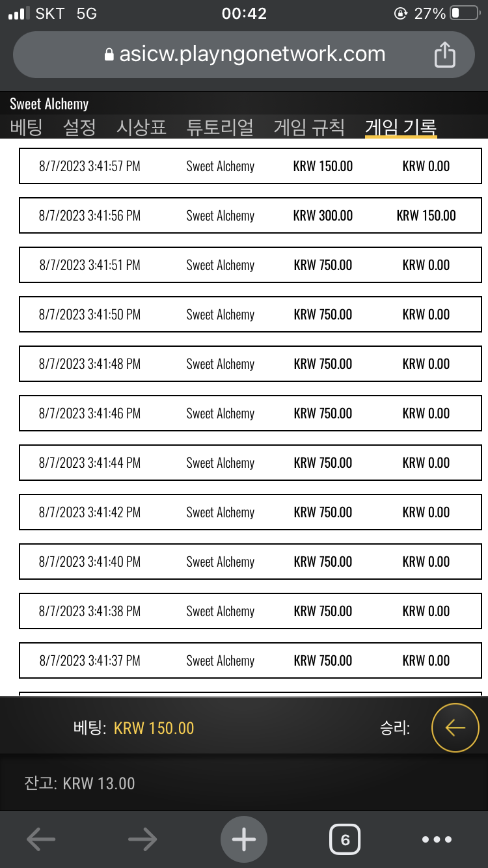Image resolution: width=488 pixels, height=868 pixels.
Task: Switch to the 설정 tab
Action: tap(79, 127)
